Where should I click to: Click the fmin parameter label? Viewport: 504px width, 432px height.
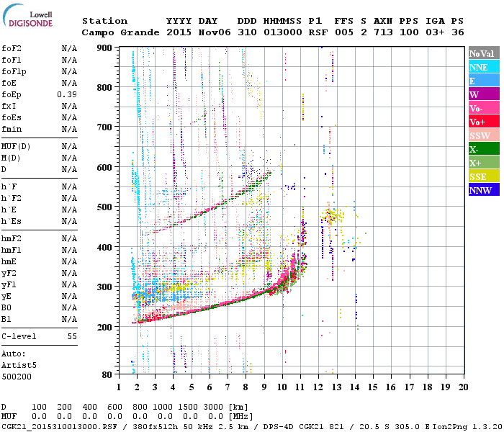coord(12,129)
